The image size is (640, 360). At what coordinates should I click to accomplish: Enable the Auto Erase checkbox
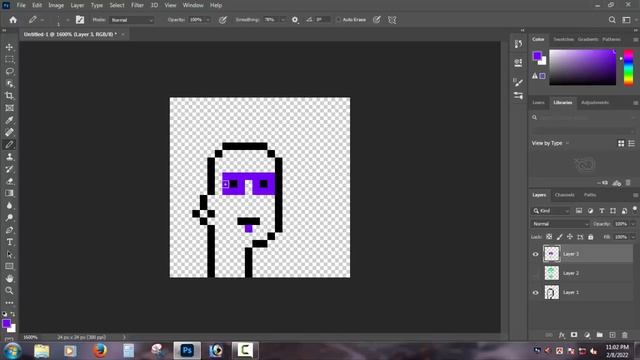point(338,20)
